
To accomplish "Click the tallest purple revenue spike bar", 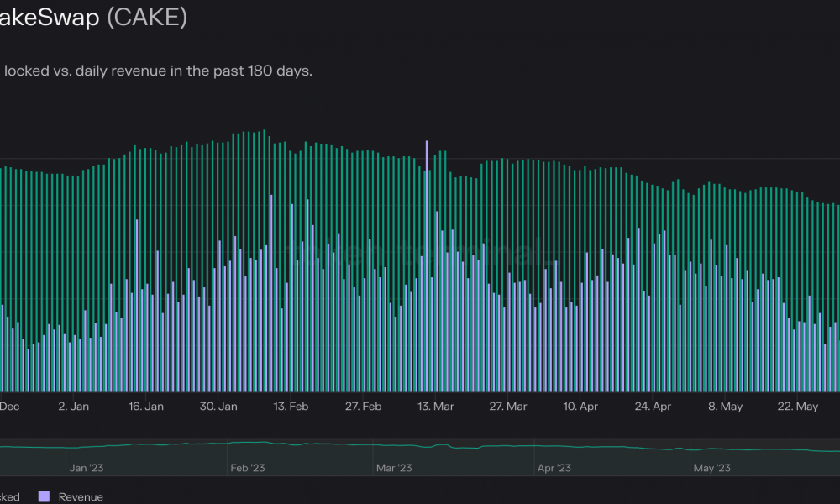I will [427, 266].
